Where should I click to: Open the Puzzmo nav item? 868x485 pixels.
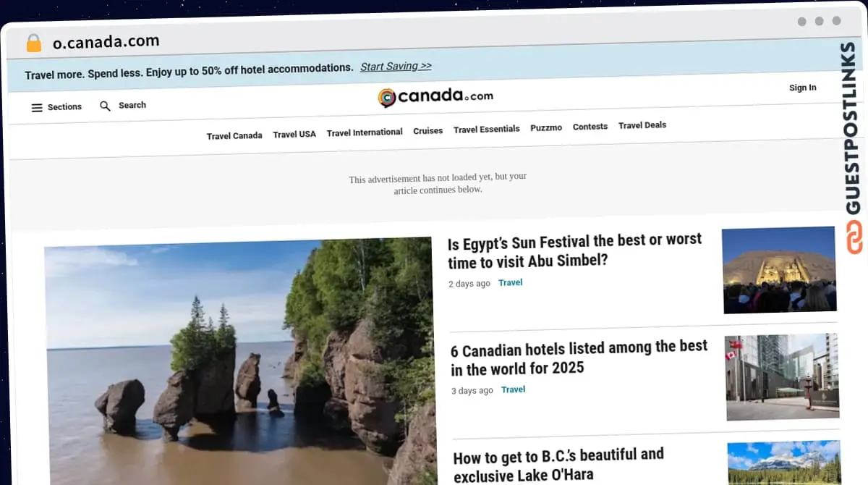tap(546, 127)
